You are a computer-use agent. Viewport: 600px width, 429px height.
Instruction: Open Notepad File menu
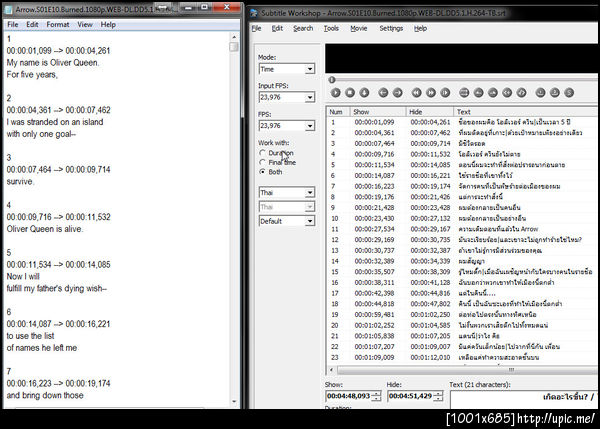pyautogui.click(x=13, y=24)
